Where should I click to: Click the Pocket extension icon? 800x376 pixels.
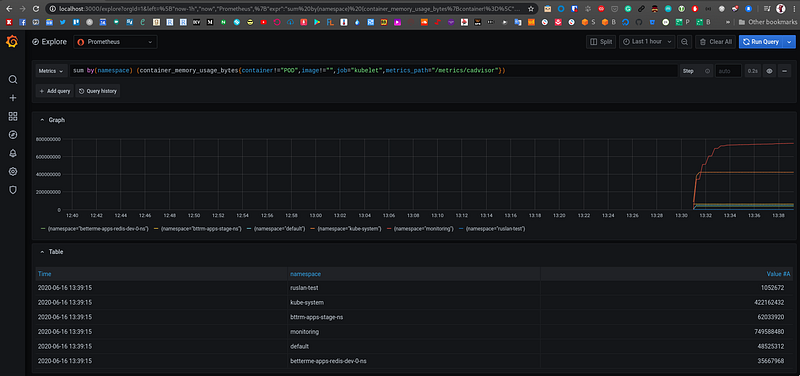614,9
